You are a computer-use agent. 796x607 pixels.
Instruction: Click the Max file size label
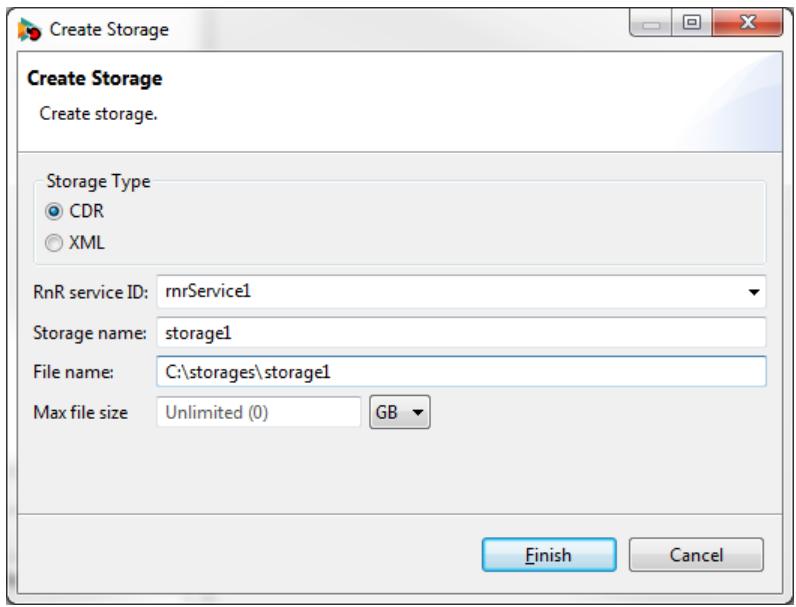[x=81, y=412]
